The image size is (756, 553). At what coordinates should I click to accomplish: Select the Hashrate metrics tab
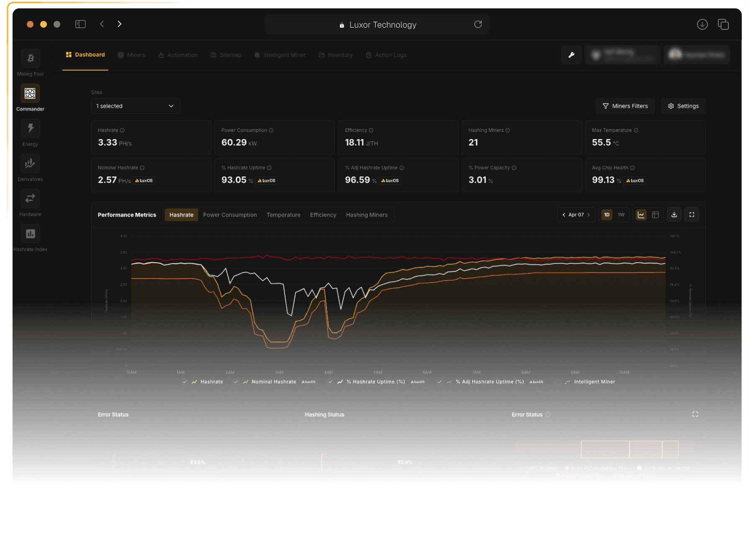[181, 215]
